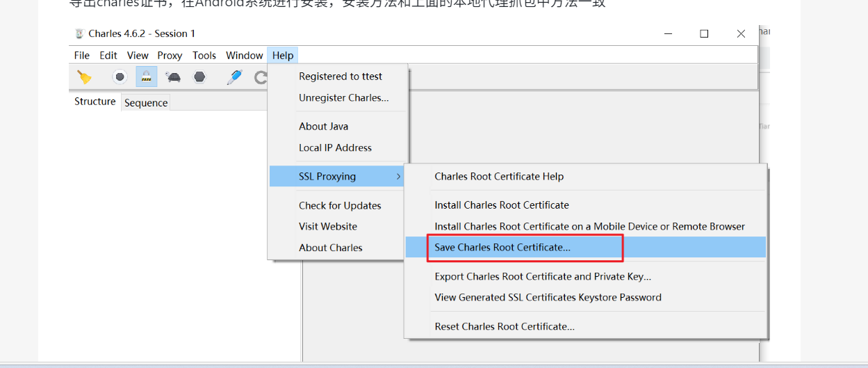Screen dimensions: 868x368
Task: Click the Charles teapot title bar icon
Action: coord(79,33)
